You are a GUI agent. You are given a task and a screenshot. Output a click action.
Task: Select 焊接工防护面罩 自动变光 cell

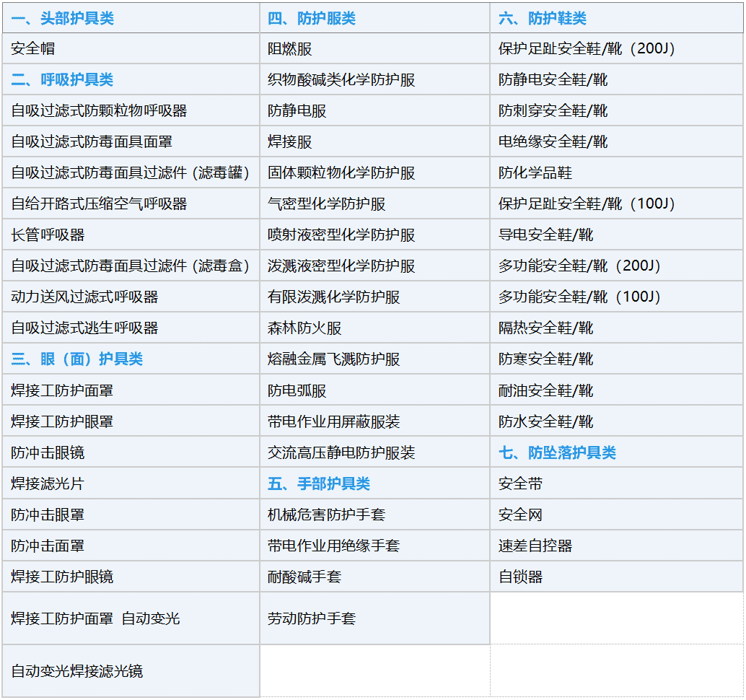pos(131,618)
